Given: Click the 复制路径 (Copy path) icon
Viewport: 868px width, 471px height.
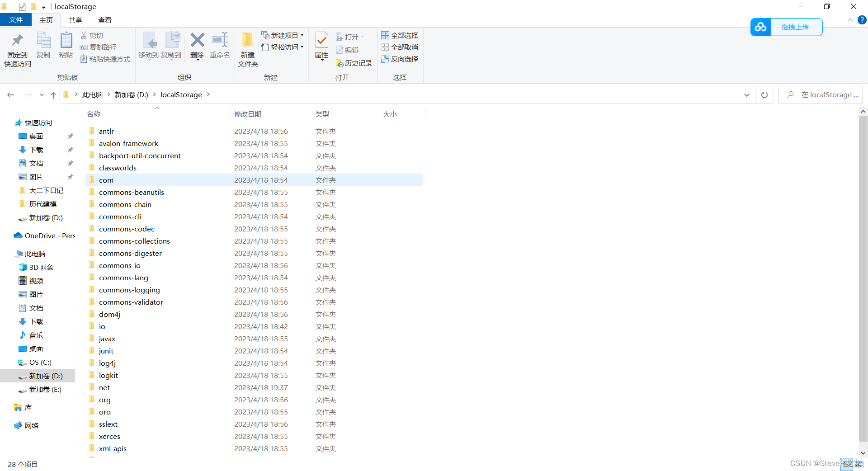Looking at the screenshot, I should 84,47.
